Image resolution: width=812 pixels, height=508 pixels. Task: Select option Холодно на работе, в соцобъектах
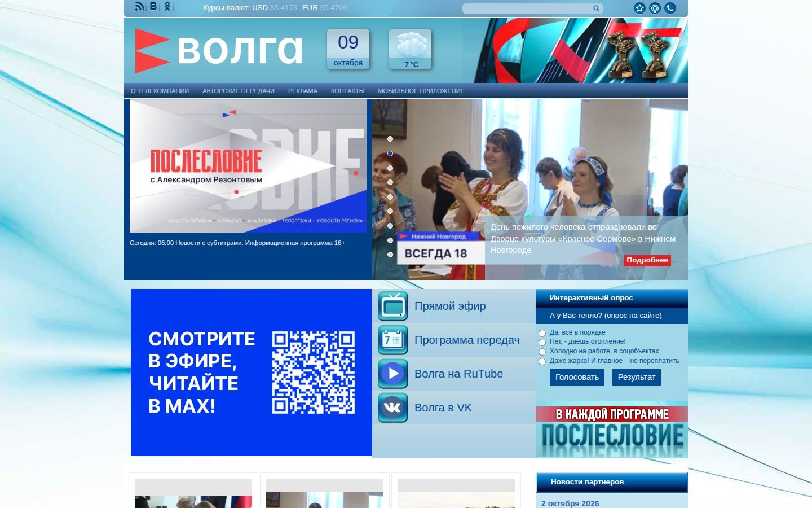542,352
